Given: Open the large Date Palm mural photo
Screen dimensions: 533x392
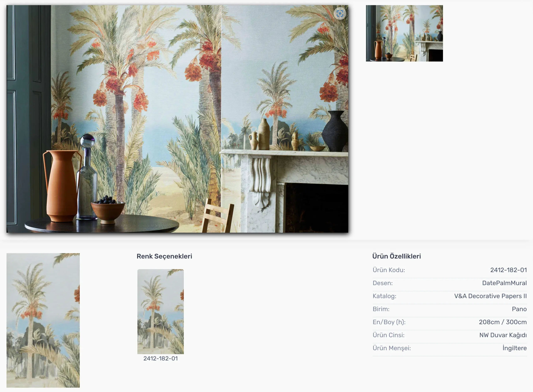Looking at the screenshot, I should [x=177, y=119].
